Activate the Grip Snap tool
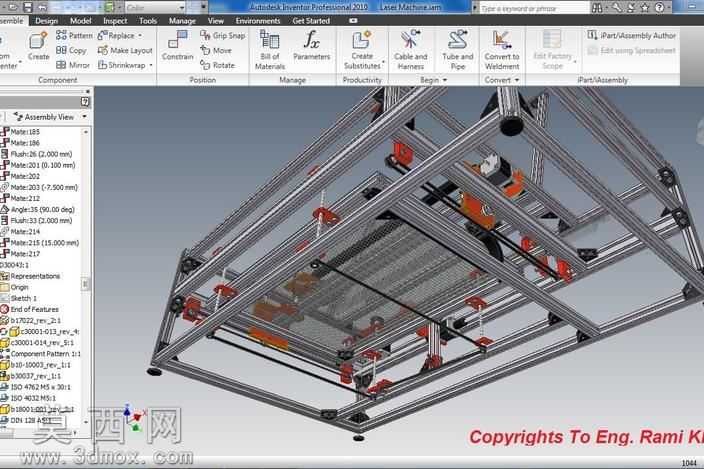The height and width of the screenshot is (469, 704). (x=223, y=35)
